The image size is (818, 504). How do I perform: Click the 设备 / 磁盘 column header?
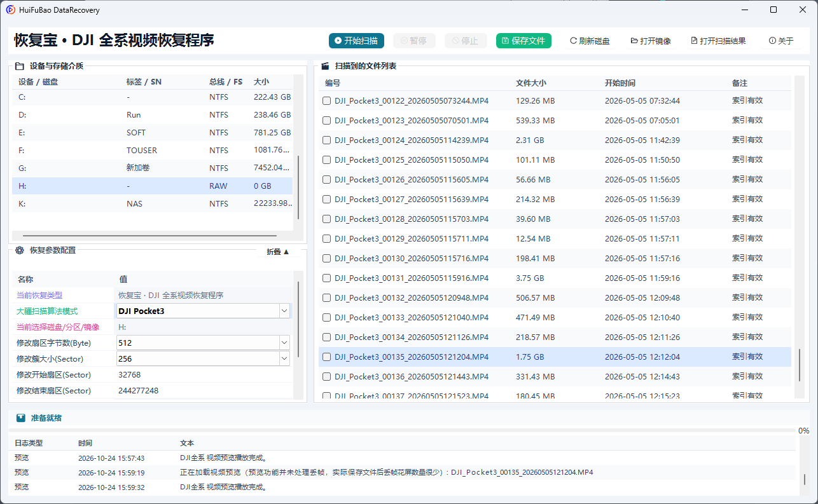(x=39, y=82)
